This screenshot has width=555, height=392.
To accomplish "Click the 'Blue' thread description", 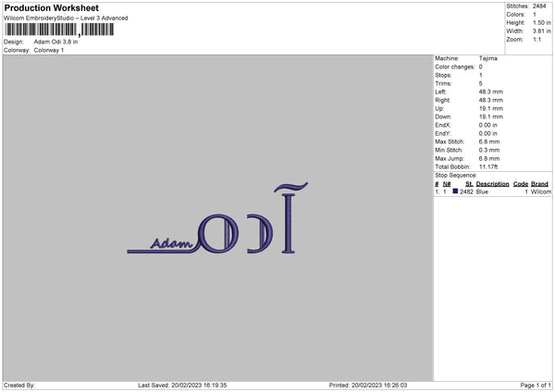I will pos(482,191).
